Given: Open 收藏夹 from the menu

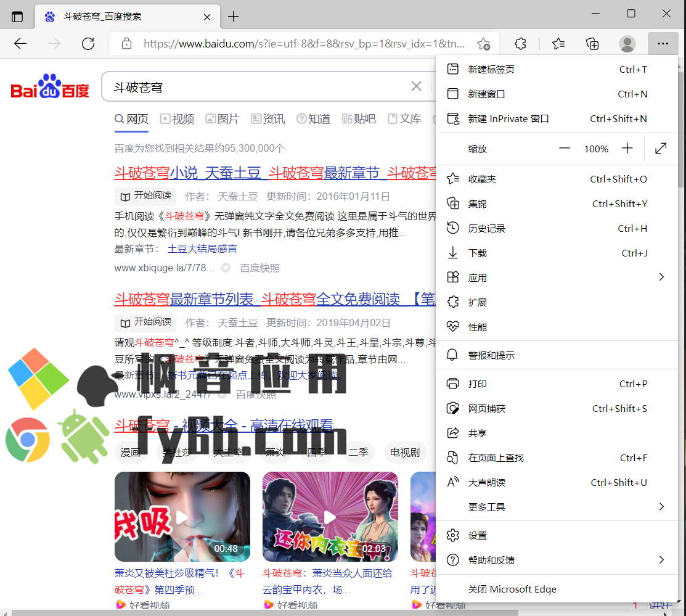Looking at the screenshot, I should [557, 179].
